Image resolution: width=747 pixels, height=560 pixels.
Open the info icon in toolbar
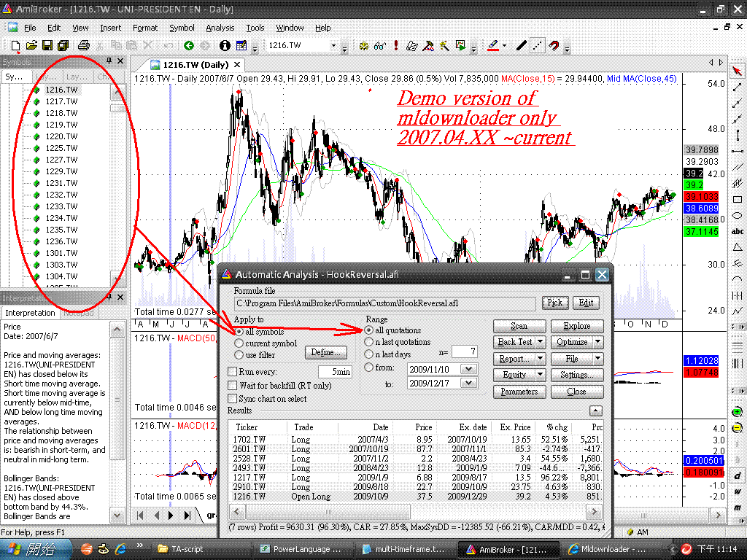[x=225, y=46]
